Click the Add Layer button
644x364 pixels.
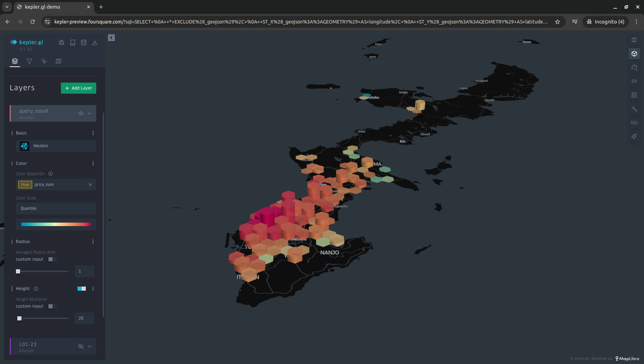[x=79, y=88]
